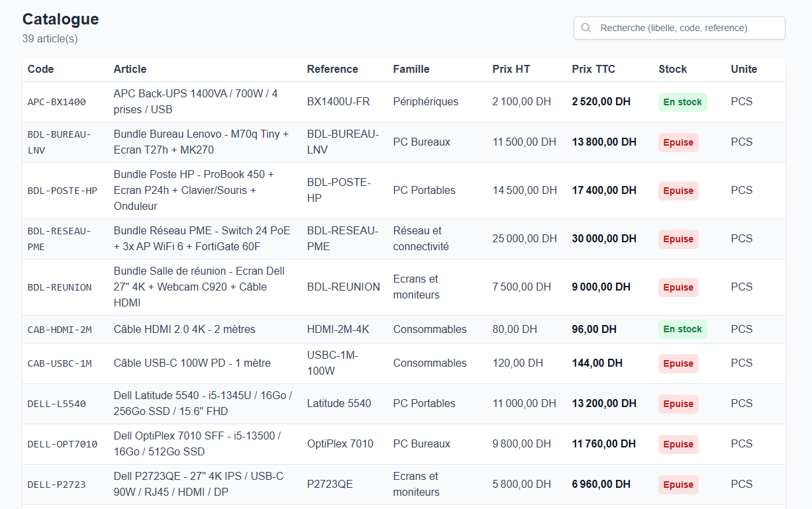Select code APC-BX1400

(x=57, y=102)
